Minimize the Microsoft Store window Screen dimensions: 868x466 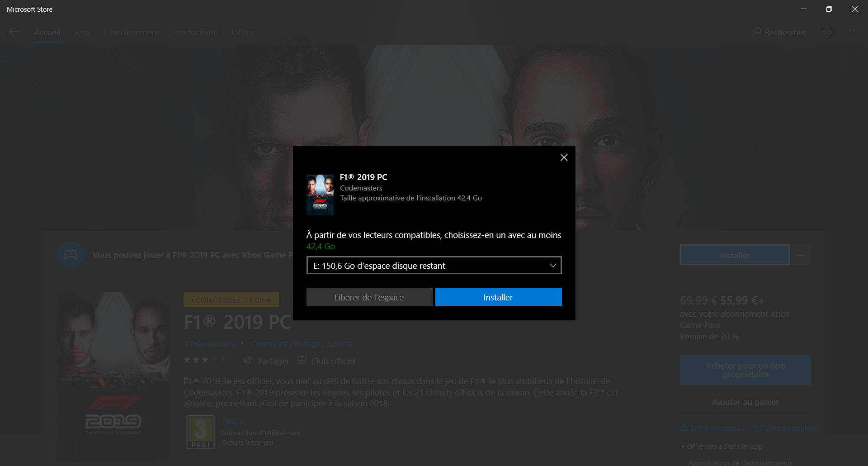point(803,9)
